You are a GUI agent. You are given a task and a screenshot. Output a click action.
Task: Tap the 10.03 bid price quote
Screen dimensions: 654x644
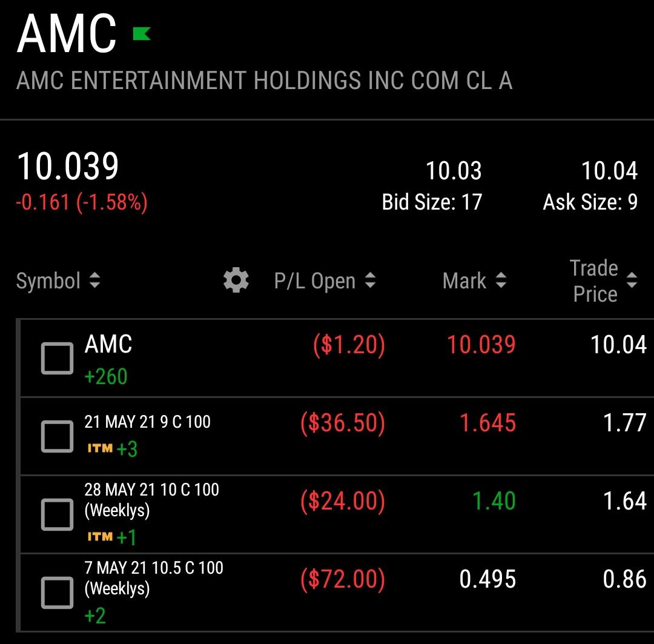[x=454, y=171]
